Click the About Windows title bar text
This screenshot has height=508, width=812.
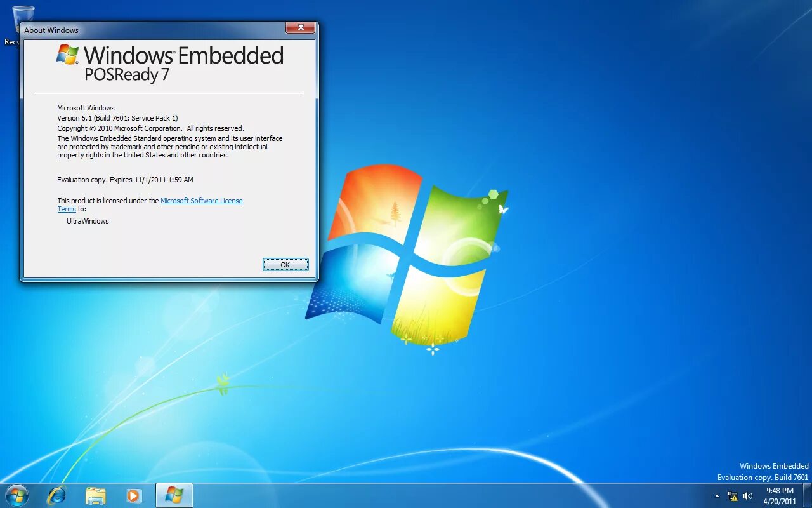51,30
